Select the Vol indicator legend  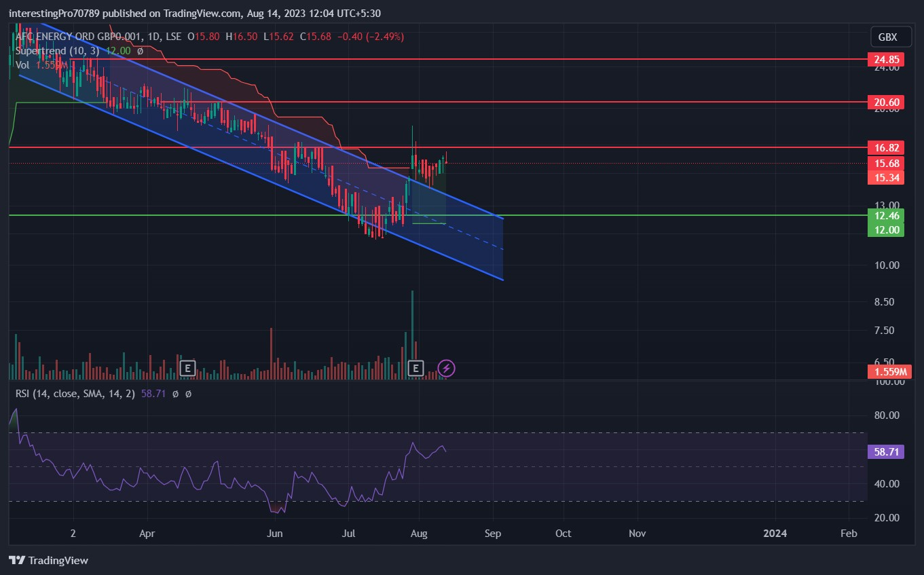pos(42,65)
